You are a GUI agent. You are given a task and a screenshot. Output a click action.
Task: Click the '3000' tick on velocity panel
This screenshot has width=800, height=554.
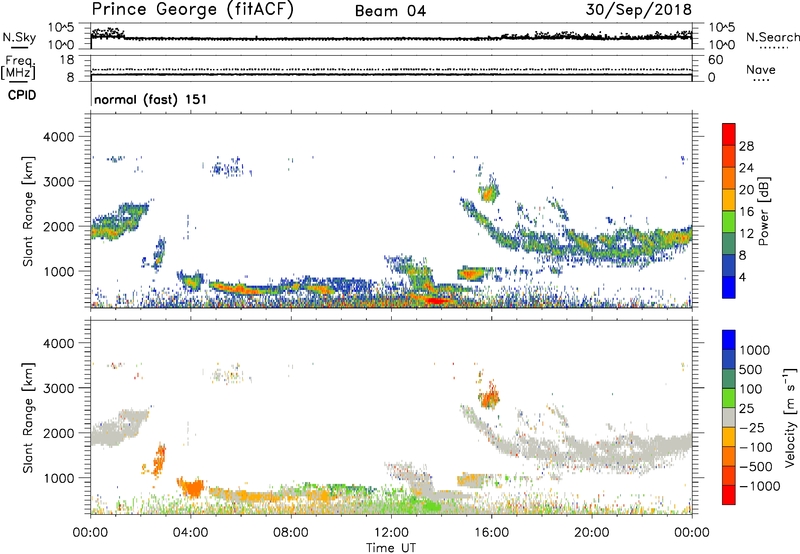click(x=59, y=388)
